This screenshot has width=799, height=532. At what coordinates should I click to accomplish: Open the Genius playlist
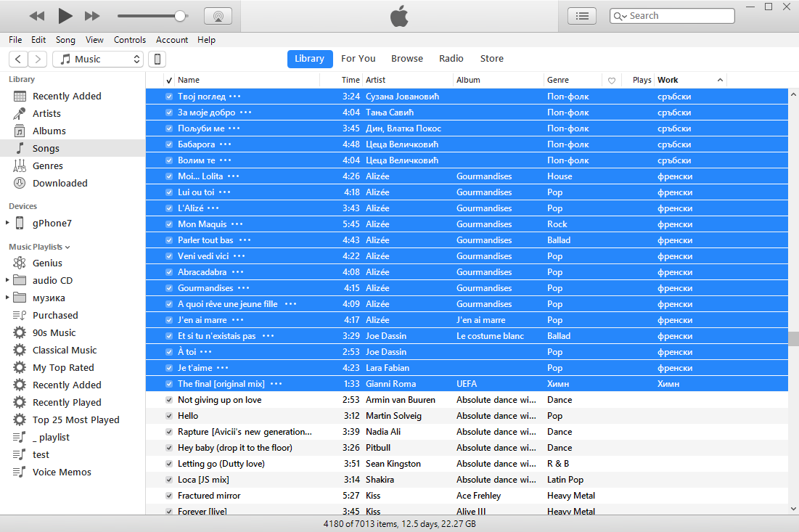[x=47, y=263]
